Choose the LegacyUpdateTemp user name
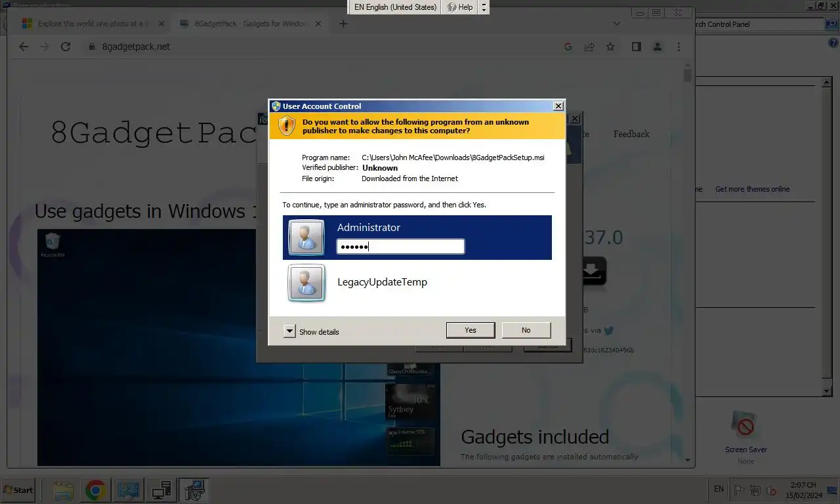The width and height of the screenshot is (840, 504). click(x=382, y=282)
